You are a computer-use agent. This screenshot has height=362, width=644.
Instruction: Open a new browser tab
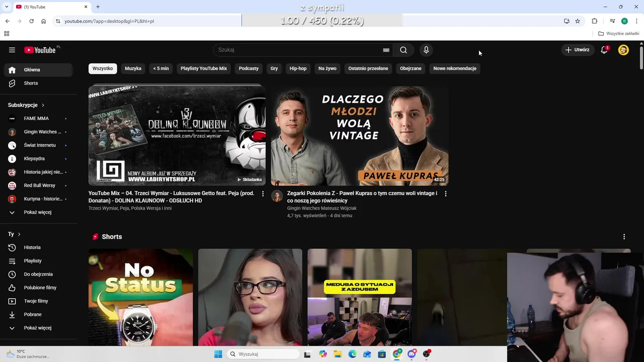point(98,7)
